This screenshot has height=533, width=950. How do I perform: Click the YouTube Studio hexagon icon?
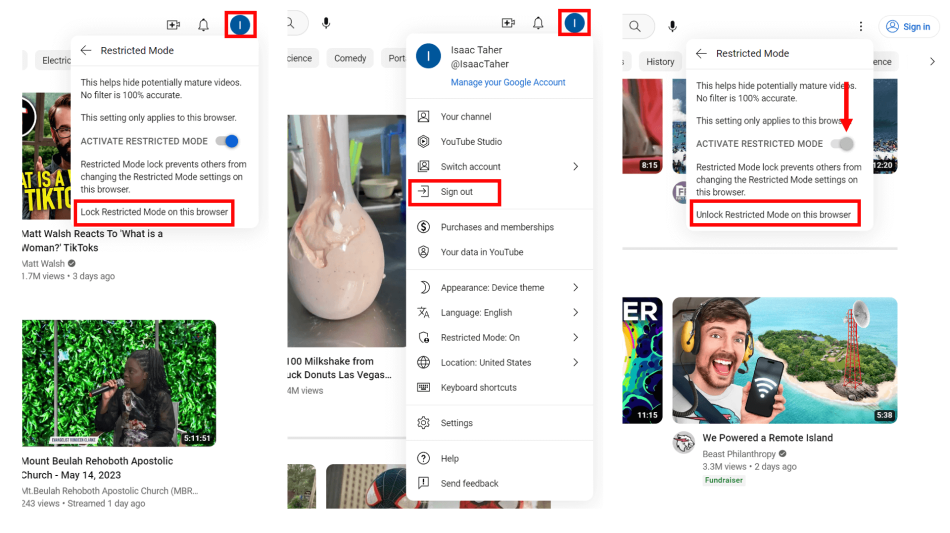point(424,142)
